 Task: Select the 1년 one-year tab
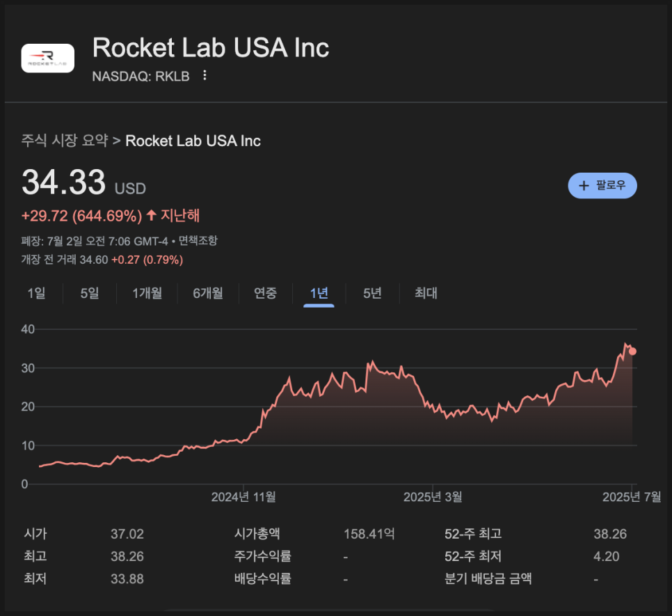319,293
